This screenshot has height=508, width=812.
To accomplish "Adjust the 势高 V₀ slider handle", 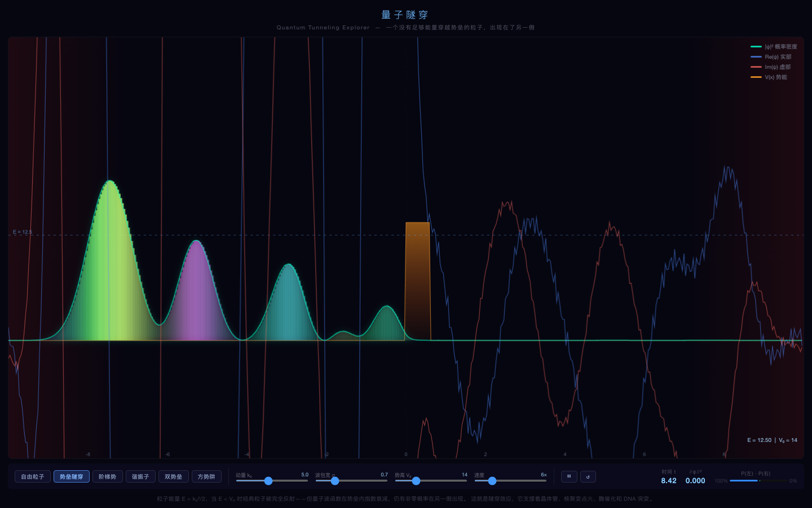I will (416, 481).
